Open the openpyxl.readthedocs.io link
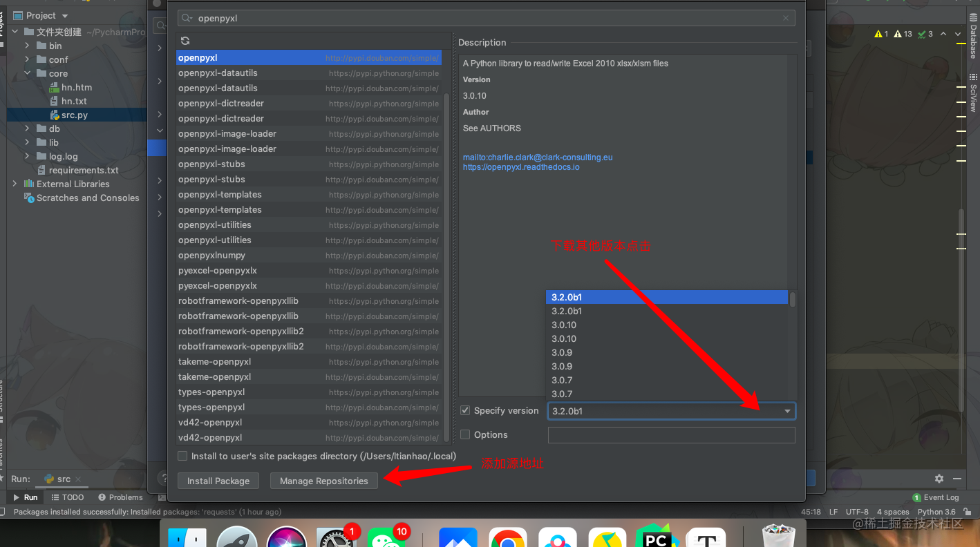 [521, 167]
